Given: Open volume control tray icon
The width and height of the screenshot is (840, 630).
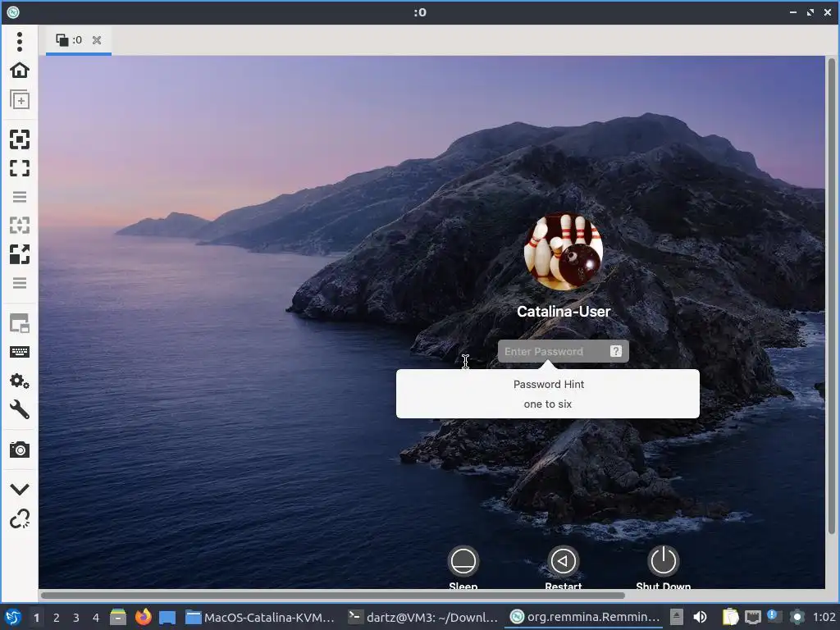Looking at the screenshot, I should [701, 617].
